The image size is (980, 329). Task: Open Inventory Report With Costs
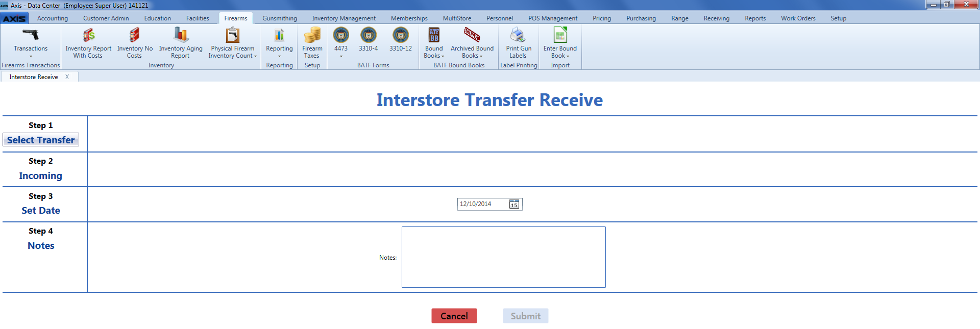tap(88, 42)
